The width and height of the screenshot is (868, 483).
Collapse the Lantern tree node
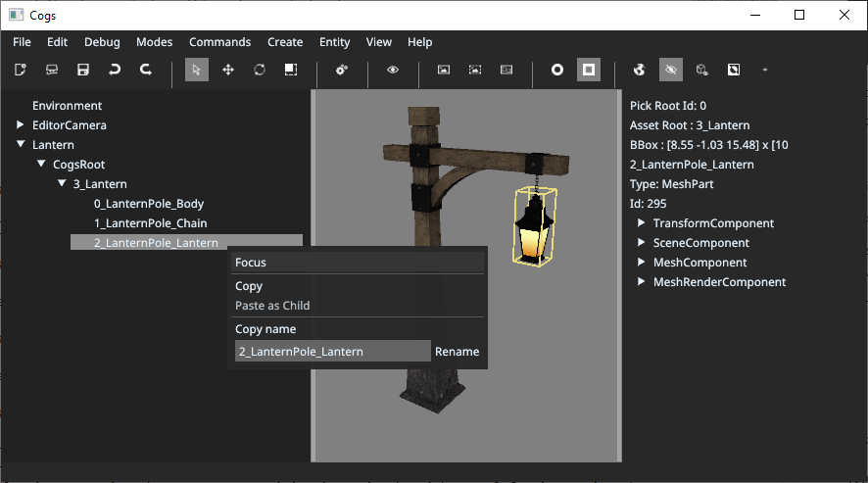pos(21,144)
